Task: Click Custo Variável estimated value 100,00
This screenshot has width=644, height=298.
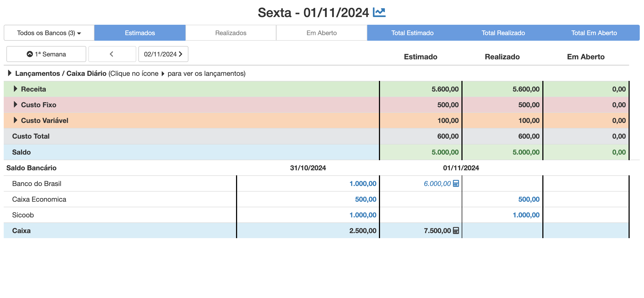Action: point(448,121)
